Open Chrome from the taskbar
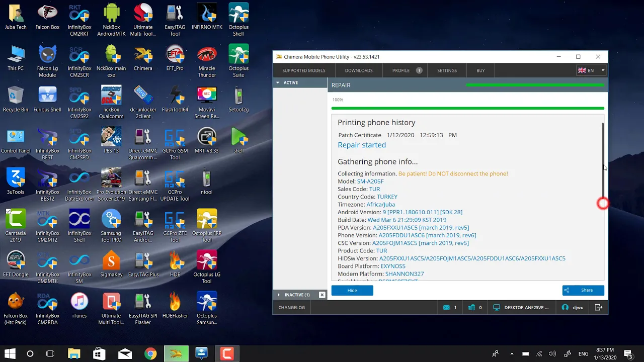Image resolution: width=644 pixels, height=362 pixels. pyautogui.click(x=150, y=354)
